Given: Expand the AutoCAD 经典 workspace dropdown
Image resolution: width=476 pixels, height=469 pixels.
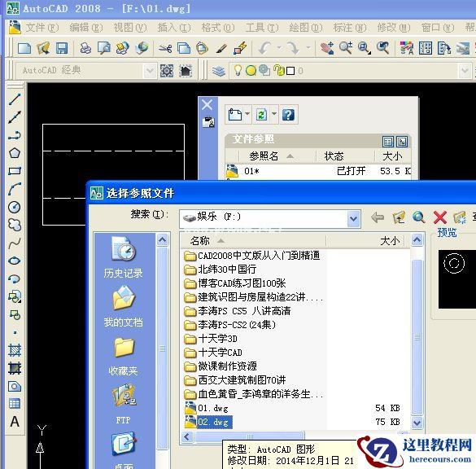Looking at the screenshot, I should (x=150, y=71).
